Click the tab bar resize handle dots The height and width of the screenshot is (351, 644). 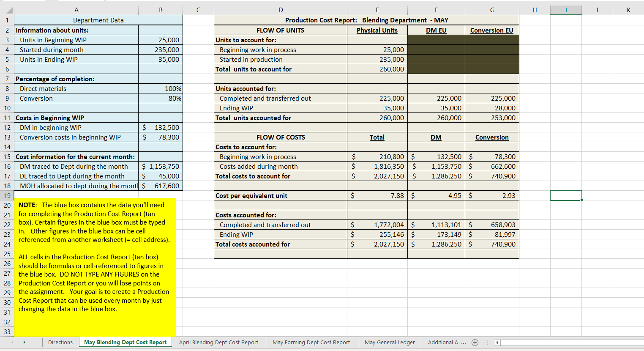point(487,343)
